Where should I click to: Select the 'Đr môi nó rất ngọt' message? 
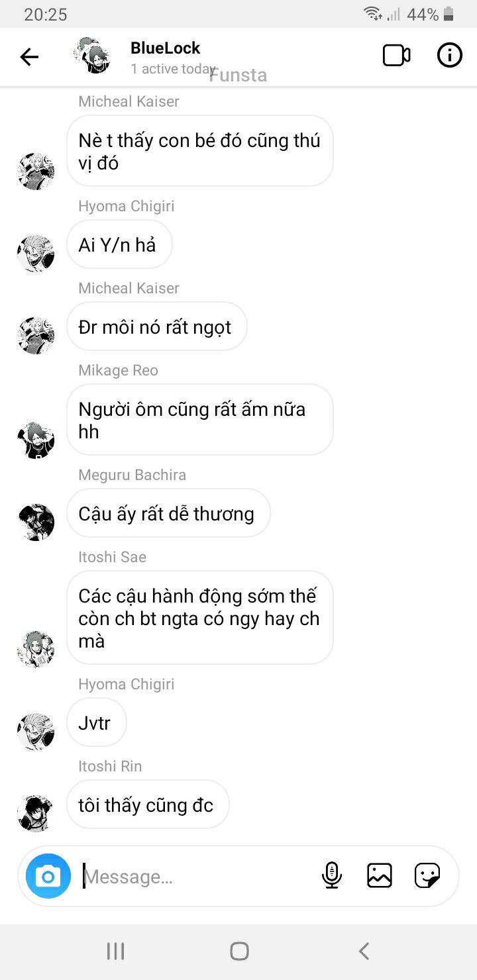[x=157, y=326]
